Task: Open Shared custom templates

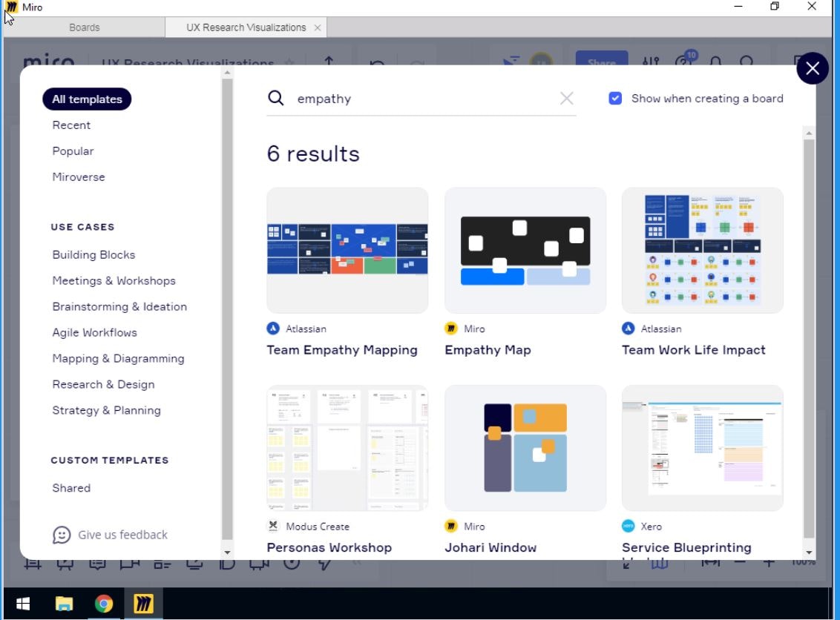Action: (71, 488)
